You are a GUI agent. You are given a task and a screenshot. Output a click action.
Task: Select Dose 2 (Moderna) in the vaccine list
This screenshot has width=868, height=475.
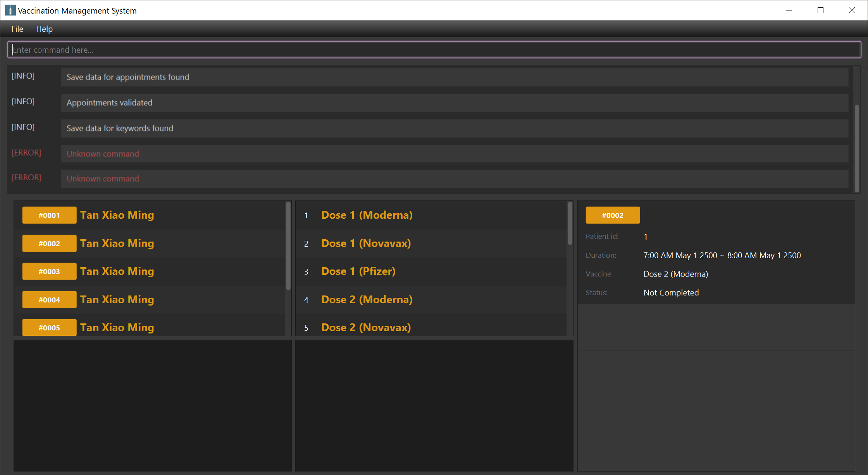[367, 300]
